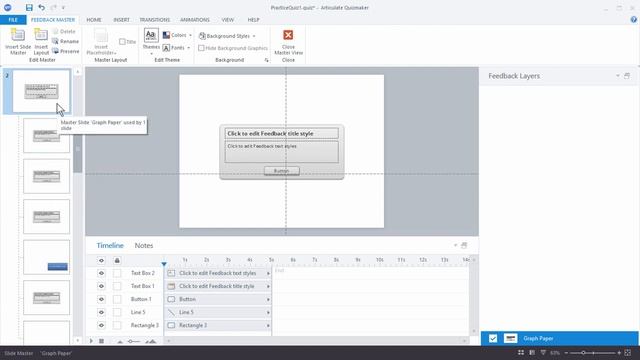This screenshot has height=360, width=640.
Task: Toggle the lock box for Text Box 2
Action: click(x=117, y=273)
